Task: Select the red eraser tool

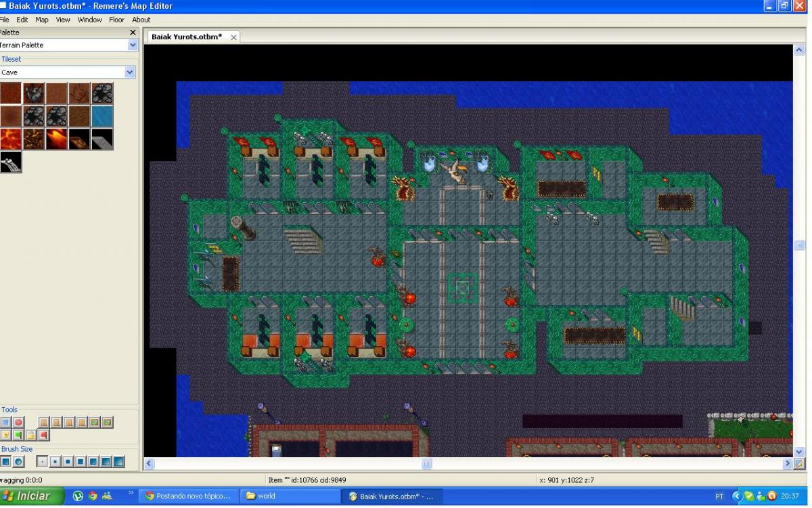Action: pyautogui.click(x=18, y=422)
